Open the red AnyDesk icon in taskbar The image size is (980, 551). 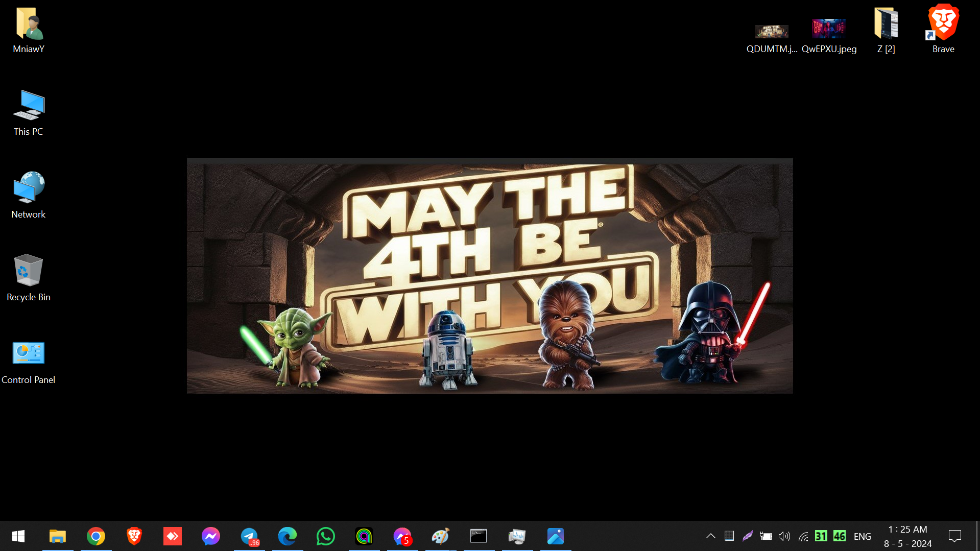173,536
